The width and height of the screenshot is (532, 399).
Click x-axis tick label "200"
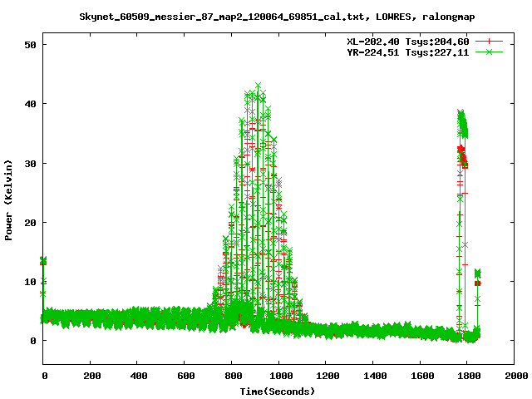(x=92, y=376)
